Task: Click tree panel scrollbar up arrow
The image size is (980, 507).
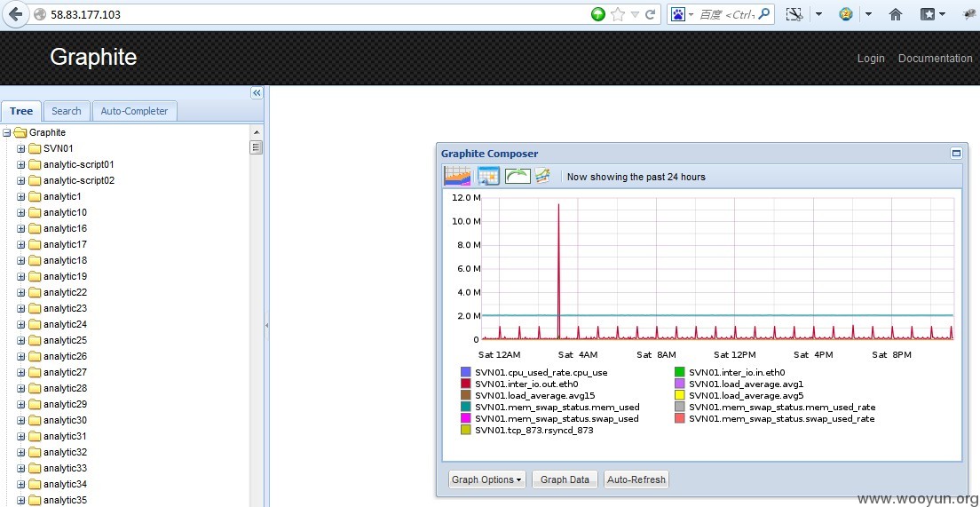Action: tap(257, 132)
